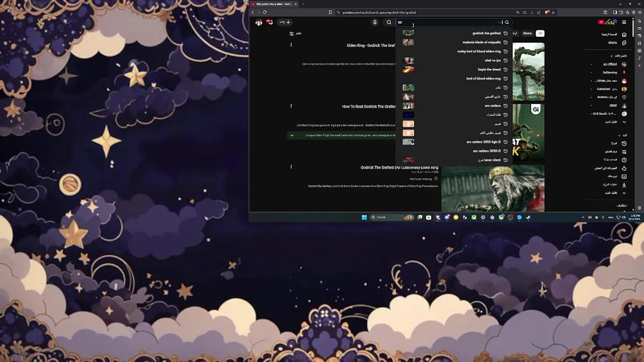
Task: Open options menu for 'How To Beat Godrick' video
Action: tap(291, 106)
